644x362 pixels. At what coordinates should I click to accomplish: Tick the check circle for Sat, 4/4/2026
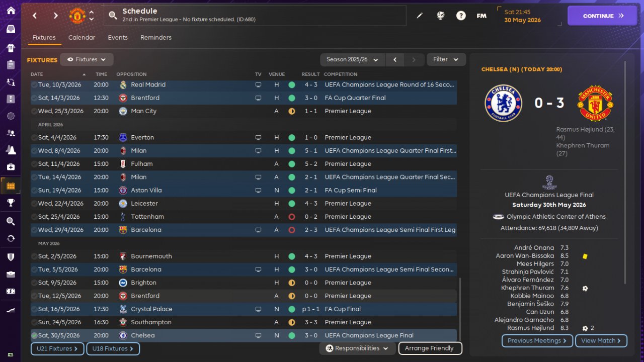tap(34, 137)
